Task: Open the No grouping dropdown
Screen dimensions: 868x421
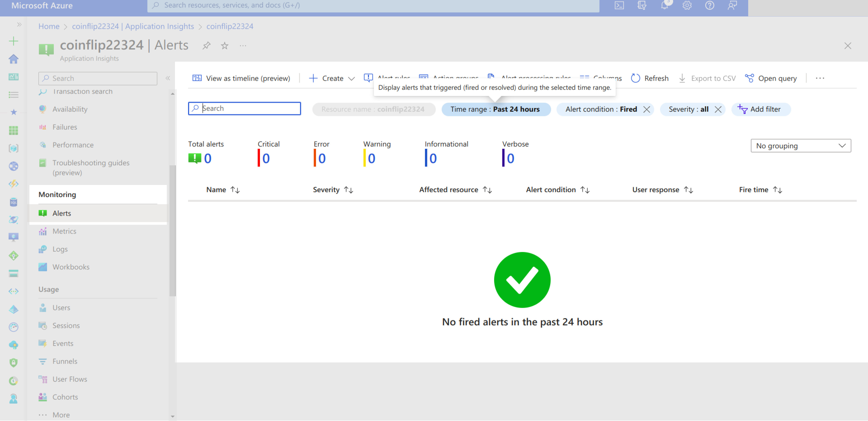Action: point(801,146)
